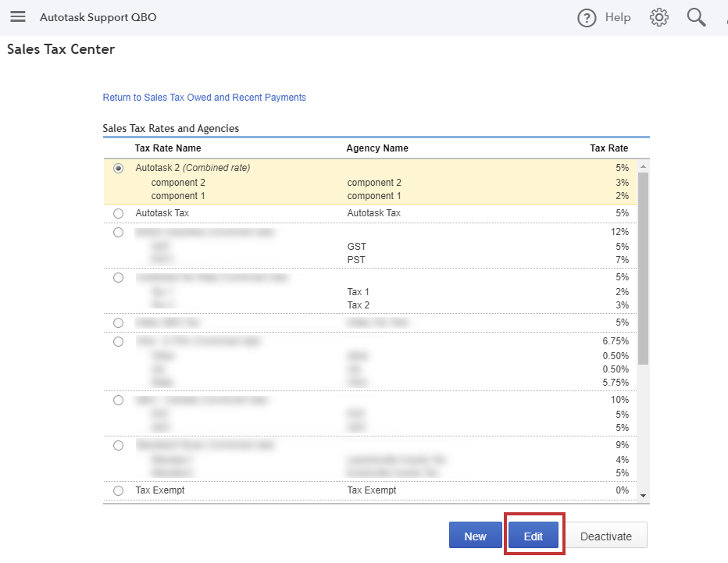
Task: Select the Autotask Tax radio button
Action: 118,212
